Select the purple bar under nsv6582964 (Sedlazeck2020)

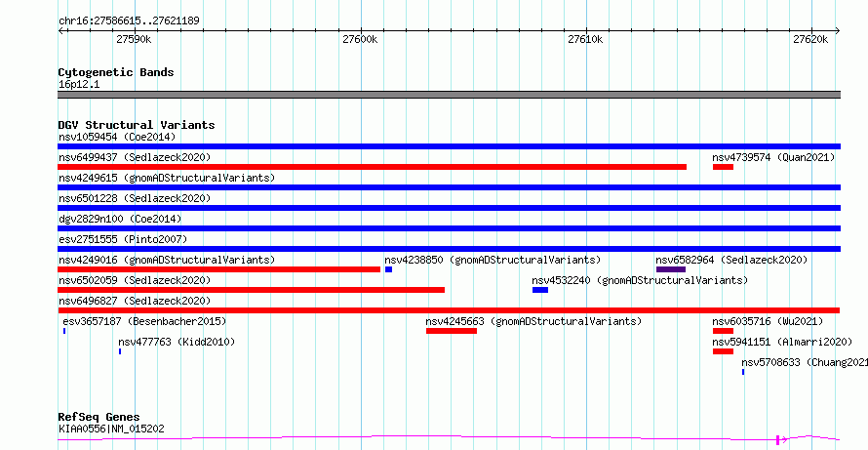tap(671, 269)
